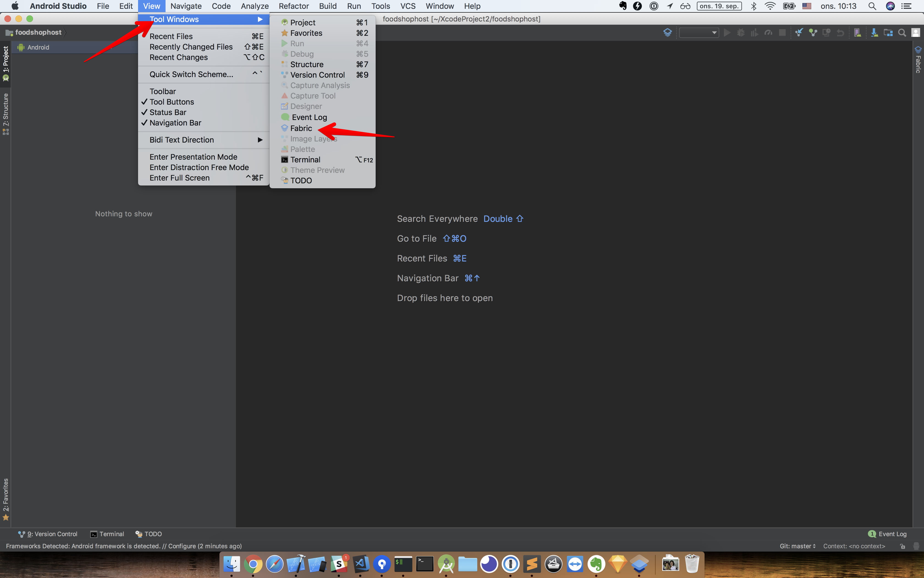
Task: Open the Terminal tab in the bottom bar
Action: tap(107, 534)
